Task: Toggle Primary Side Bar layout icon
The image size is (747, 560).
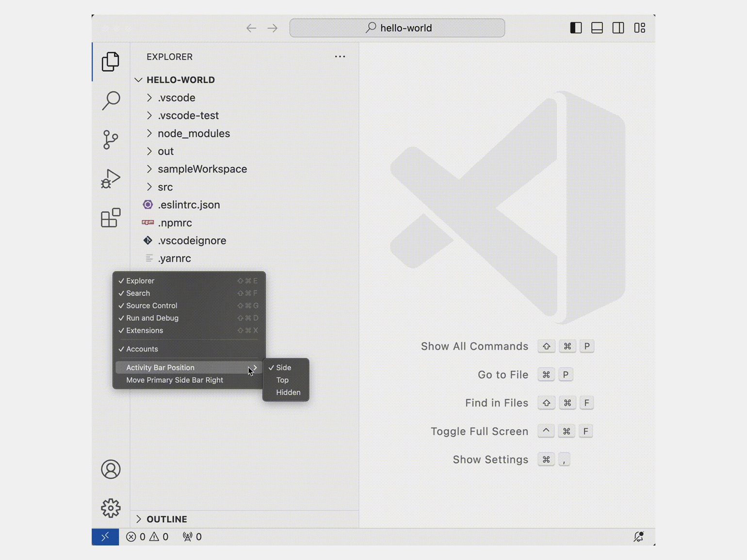Action: (576, 28)
